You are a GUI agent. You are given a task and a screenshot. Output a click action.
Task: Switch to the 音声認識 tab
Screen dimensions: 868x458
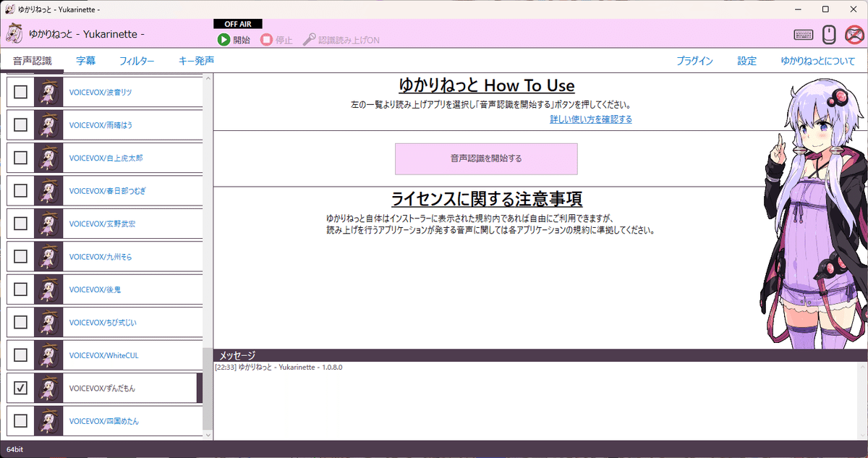tap(33, 61)
